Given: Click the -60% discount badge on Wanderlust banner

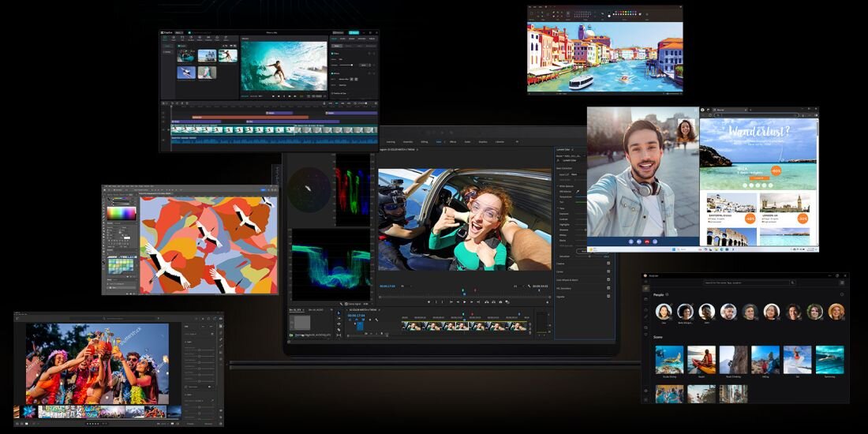Looking at the screenshot, I should click(x=776, y=170).
